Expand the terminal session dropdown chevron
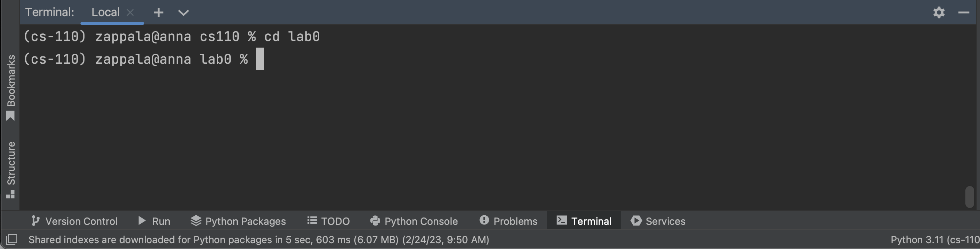Viewport: 980px width, 249px height. 183,12
